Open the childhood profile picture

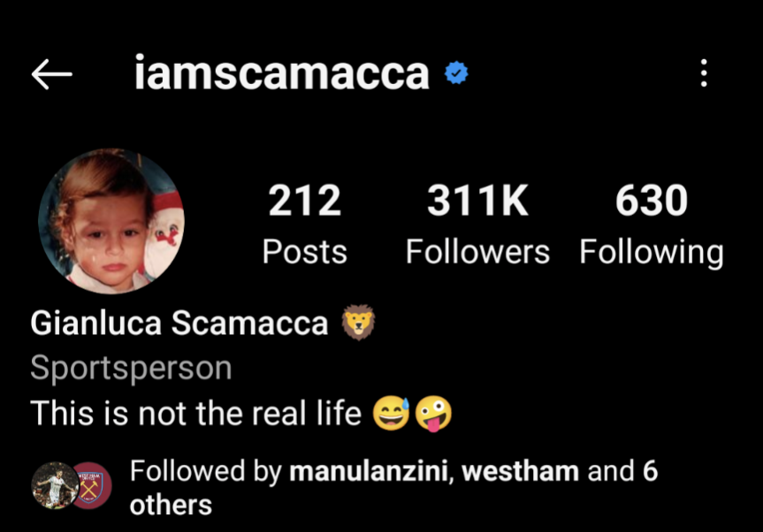111,221
